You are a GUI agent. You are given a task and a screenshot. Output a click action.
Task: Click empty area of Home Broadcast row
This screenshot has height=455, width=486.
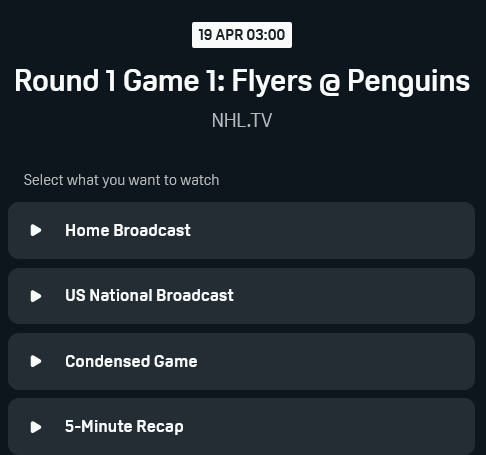333,230
